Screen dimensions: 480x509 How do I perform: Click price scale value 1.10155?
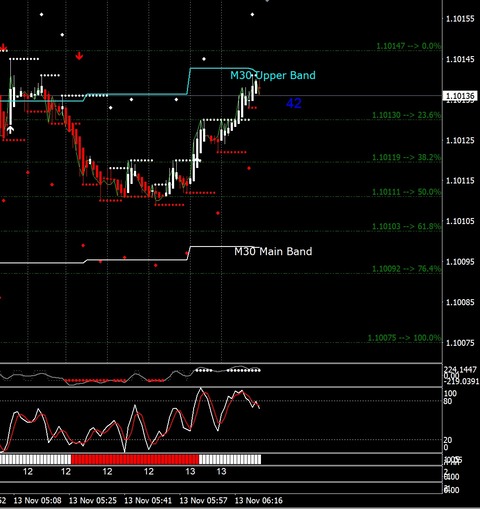tap(460, 19)
